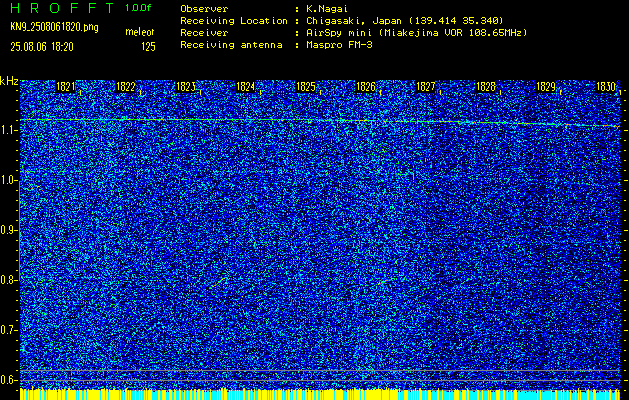Click the Maspro FM-3 antenna text
This screenshot has height=400, width=629.
coord(339,45)
